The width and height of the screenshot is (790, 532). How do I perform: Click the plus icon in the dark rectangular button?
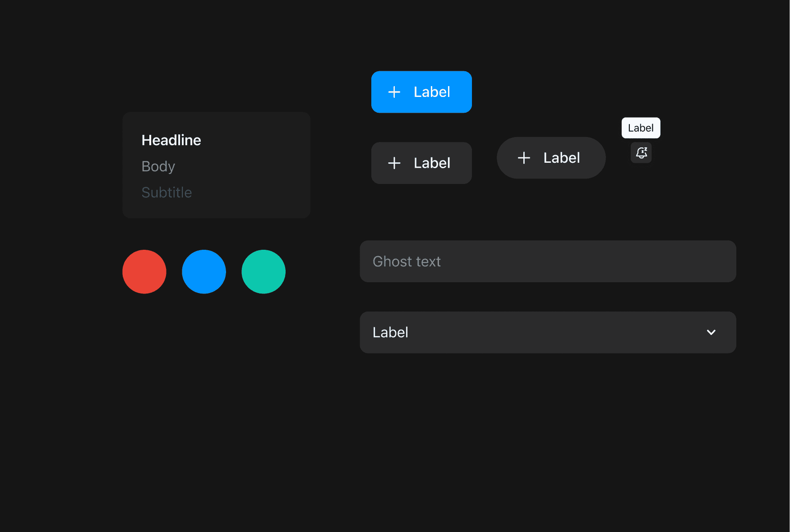pyautogui.click(x=394, y=163)
